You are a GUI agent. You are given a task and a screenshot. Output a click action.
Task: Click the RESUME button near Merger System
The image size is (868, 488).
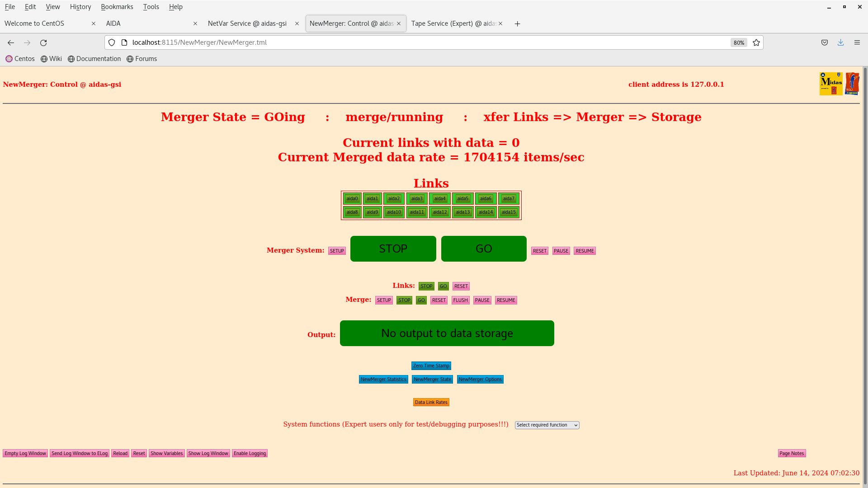pos(585,250)
